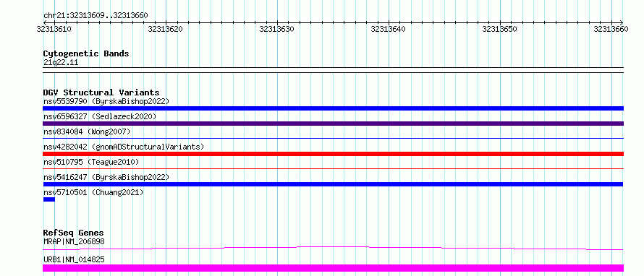Click the URB1|NM_014825 gene label

[x=74, y=259]
